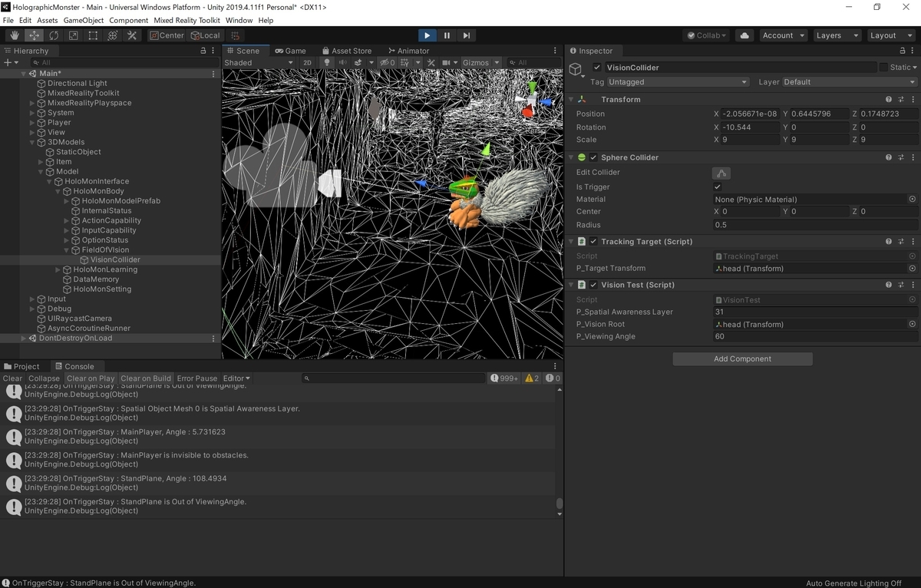Toggle scene lighting icon
Viewport: 921px width, 588px height.
point(327,62)
